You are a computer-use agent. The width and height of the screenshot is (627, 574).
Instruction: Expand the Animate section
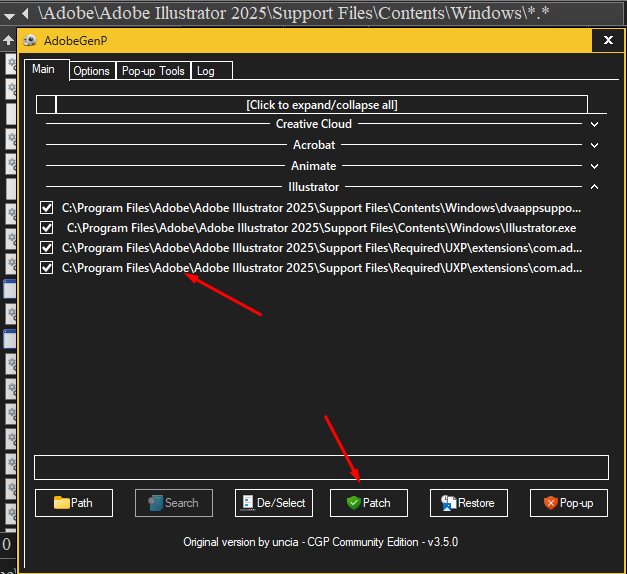[x=594, y=166]
